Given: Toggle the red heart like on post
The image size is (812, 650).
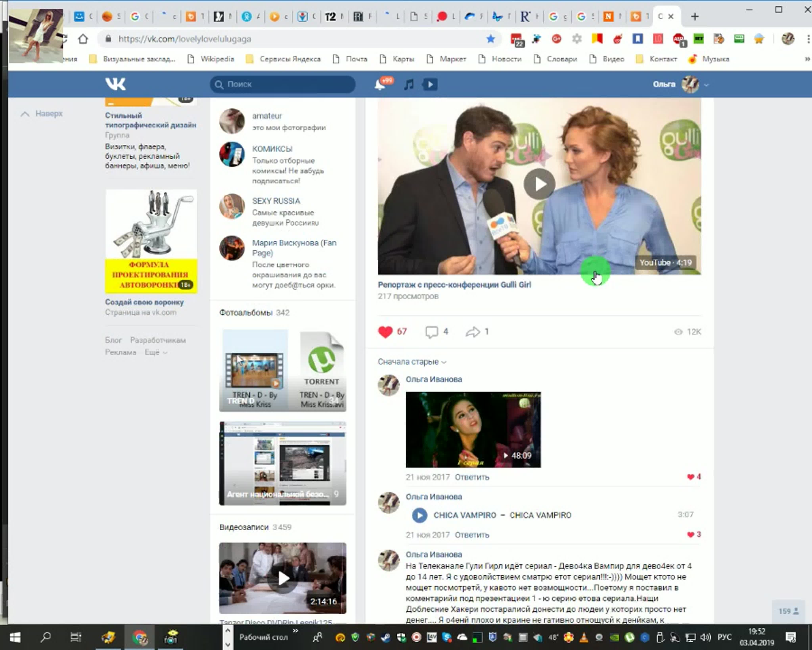Looking at the screenshot, I should click(x=385, y=332).
